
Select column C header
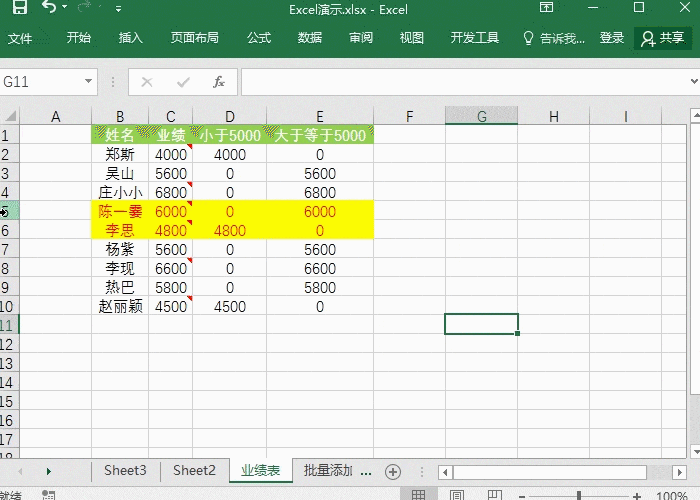click(x=171, y=117)
